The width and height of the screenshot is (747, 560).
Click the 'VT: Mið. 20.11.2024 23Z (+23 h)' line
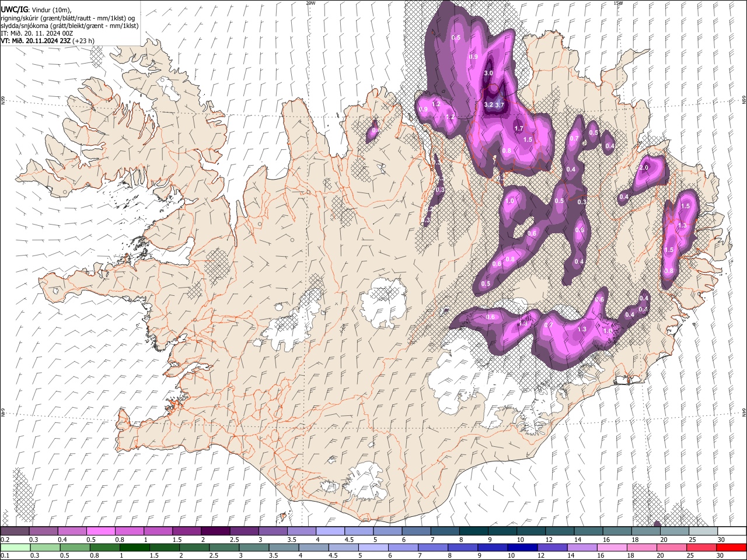[x=48, y=41]
